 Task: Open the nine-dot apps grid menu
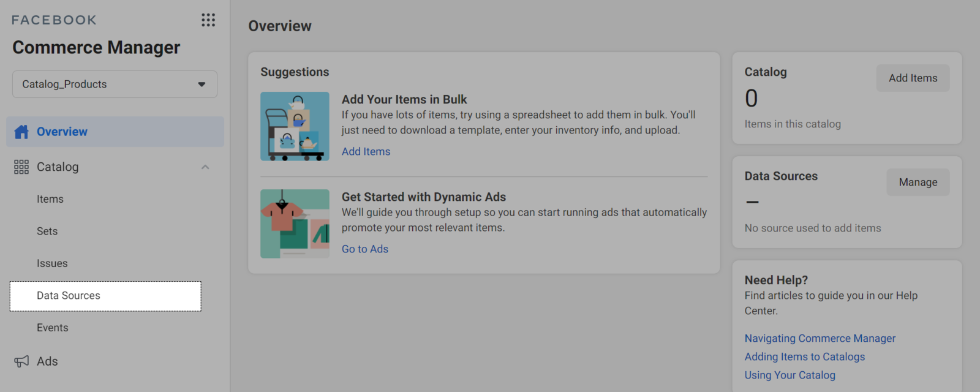(208, 20)
